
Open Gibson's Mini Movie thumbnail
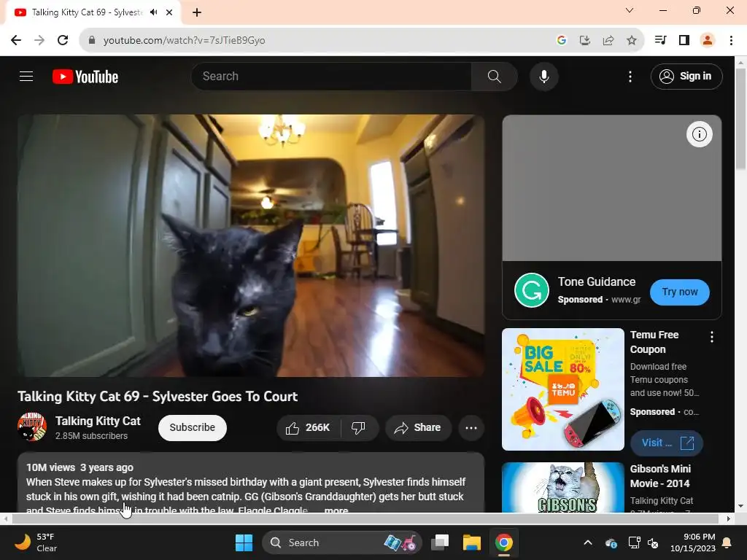pyautogui.click(x=562, y=488)
